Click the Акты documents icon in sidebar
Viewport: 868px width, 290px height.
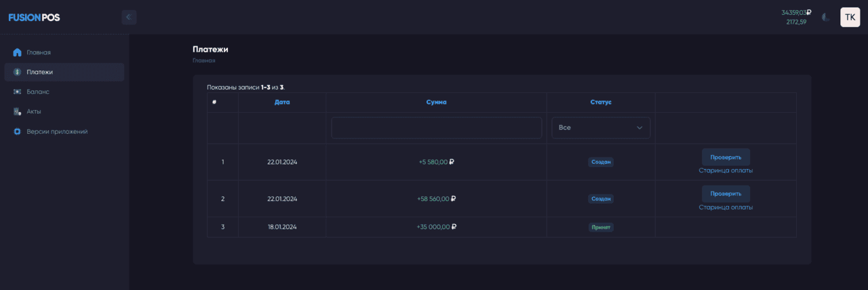coord(18,111)
